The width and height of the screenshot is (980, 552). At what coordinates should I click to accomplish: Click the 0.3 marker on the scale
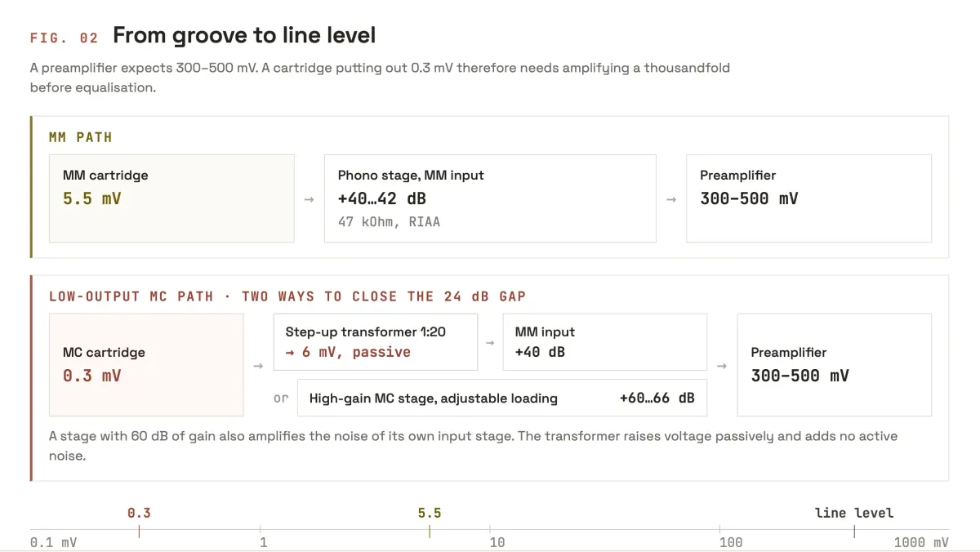coord(139,513)
